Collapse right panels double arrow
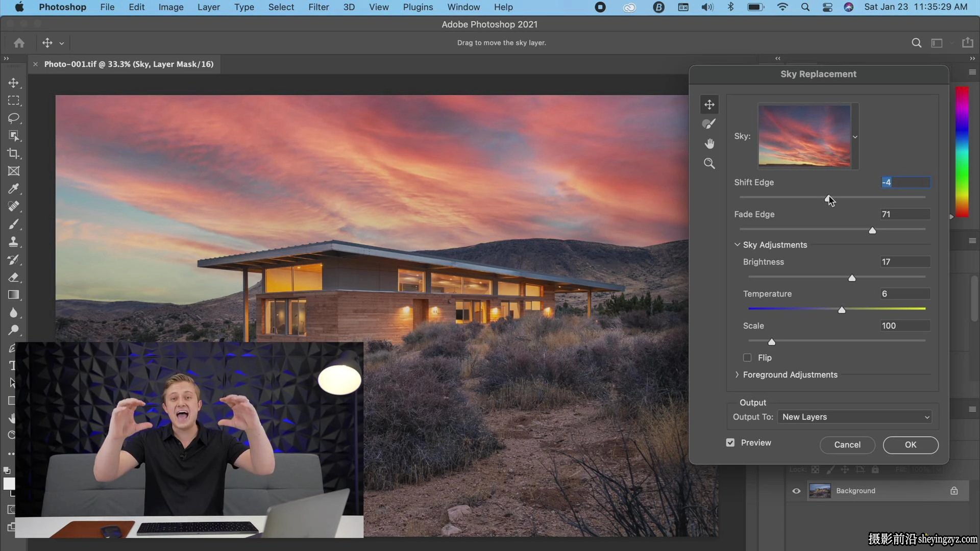Viewport: 980px width, 551px height. coord(972,59)
